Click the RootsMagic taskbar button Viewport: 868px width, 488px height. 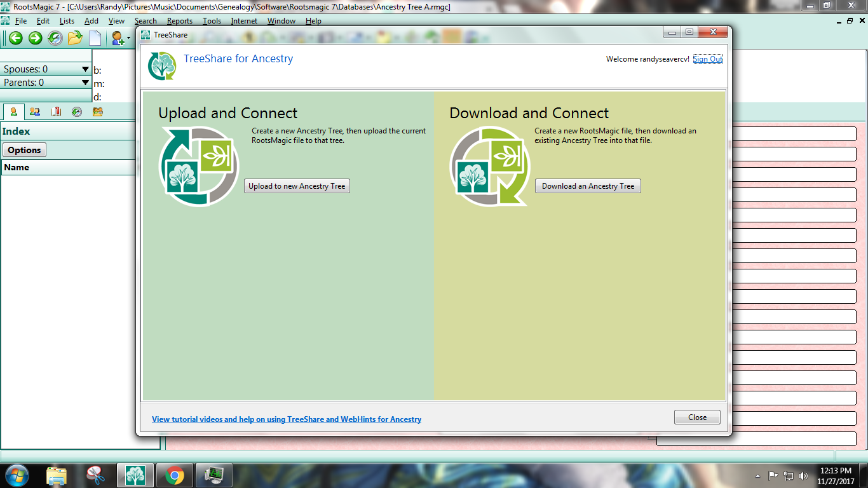(x=135, y=475)
